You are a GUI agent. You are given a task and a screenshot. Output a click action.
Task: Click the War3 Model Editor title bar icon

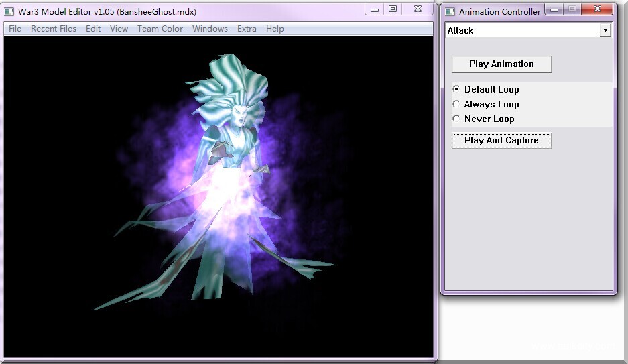[x=9, y=12]
